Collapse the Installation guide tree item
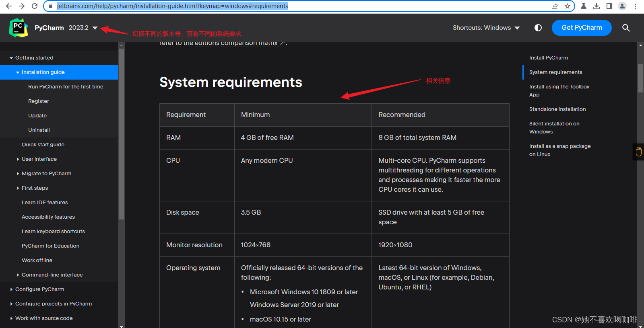Image resolution: width=644 pixels, height=328 pixels. click(x=18, y=72)
